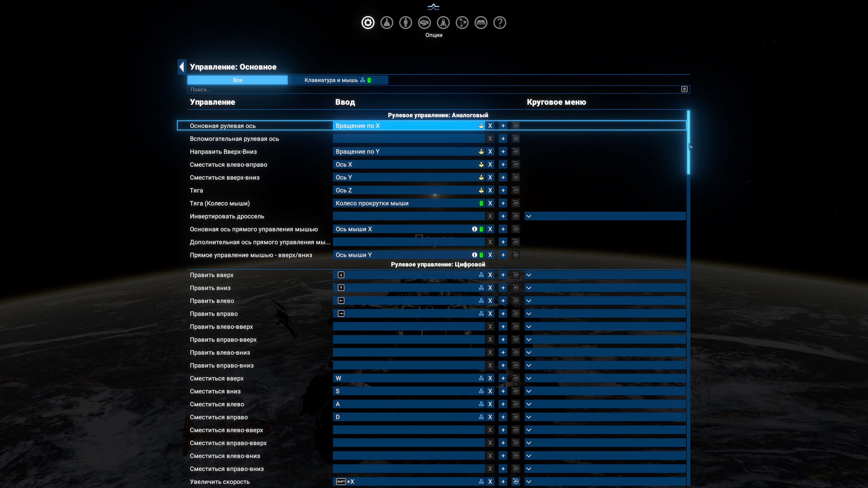Add binding plus for Сместиться вверх-вниз
868x488 pixels.
click(503, 177)
